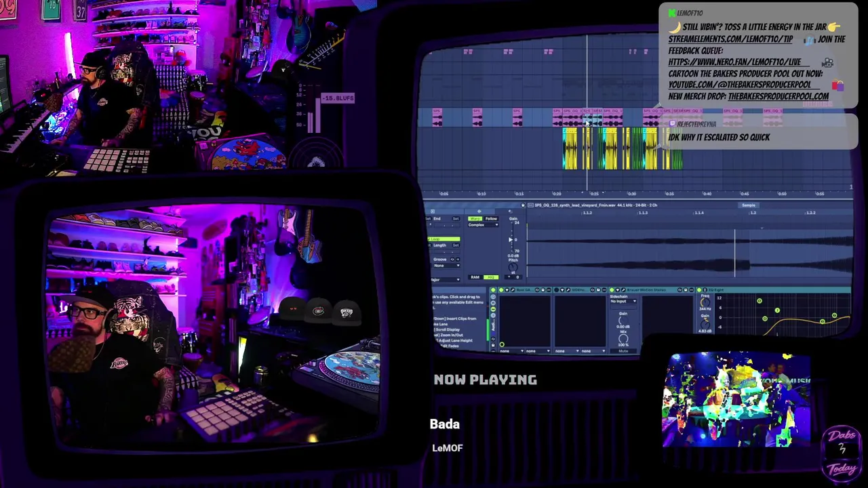Click the commit groove icon beside Groove
The height and width of the screenshot is (488, 868).
tap(458, 259)
